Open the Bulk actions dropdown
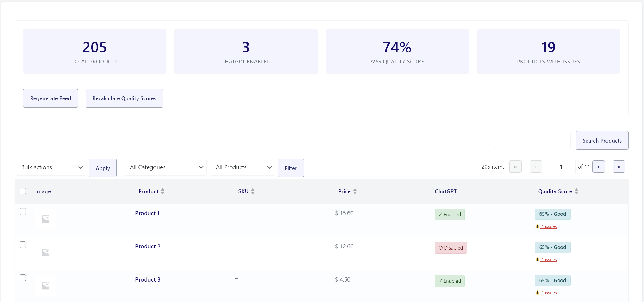 (51, 167)
